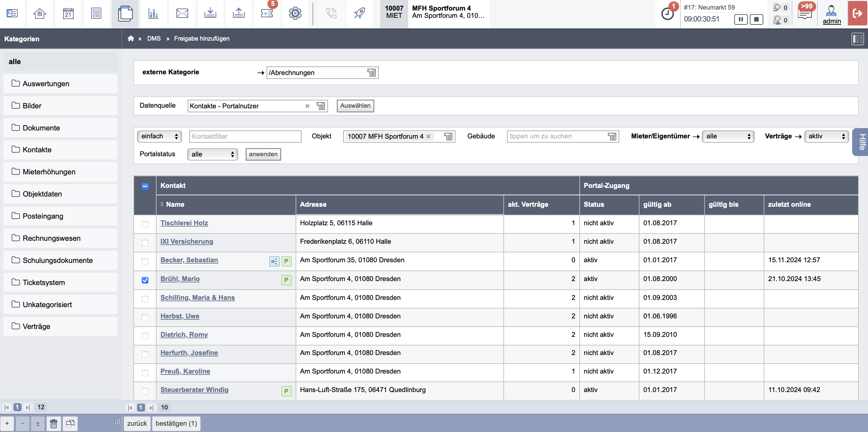This screenshot has height=432, width=868.
Task: Clear the Datenquelle selection with x
Action: coord(307,106)
